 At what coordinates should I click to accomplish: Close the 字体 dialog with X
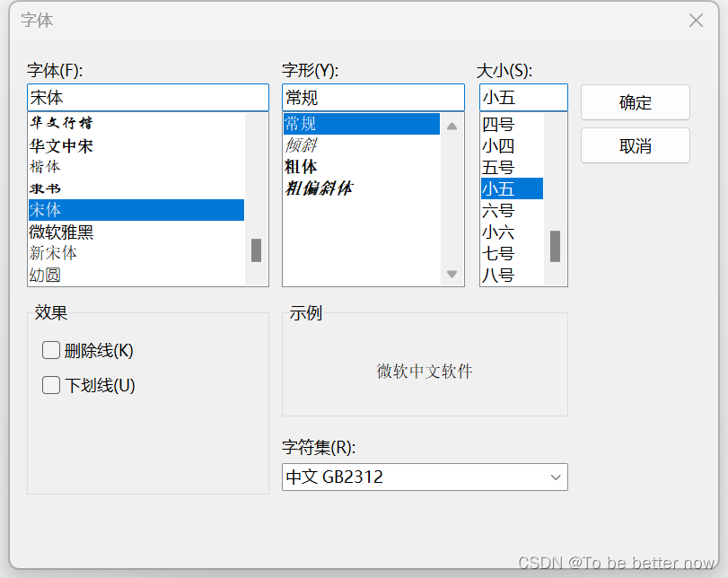coord(696,21)
